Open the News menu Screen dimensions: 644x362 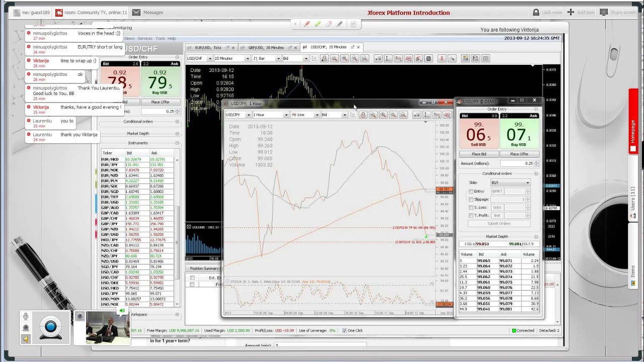point(129,38)
